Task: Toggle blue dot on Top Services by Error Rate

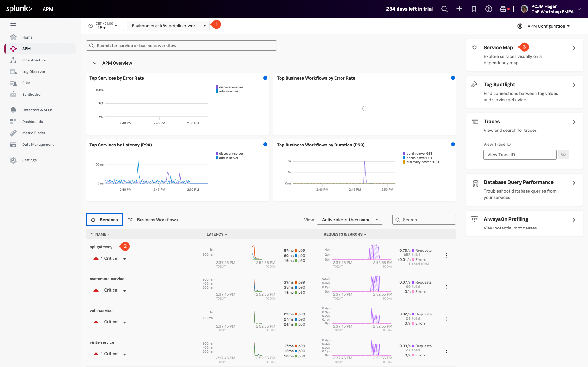Action: pos(265,78)
